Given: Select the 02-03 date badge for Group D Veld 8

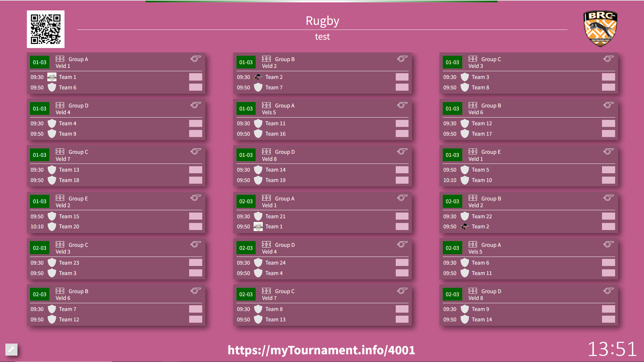Looking at the screenshot, I should coord(452,294).
